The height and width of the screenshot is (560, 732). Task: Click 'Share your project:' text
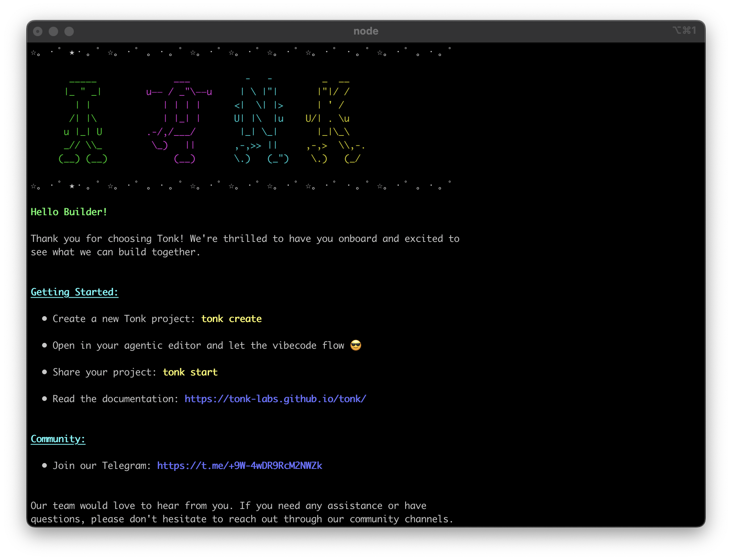[104, 372]
